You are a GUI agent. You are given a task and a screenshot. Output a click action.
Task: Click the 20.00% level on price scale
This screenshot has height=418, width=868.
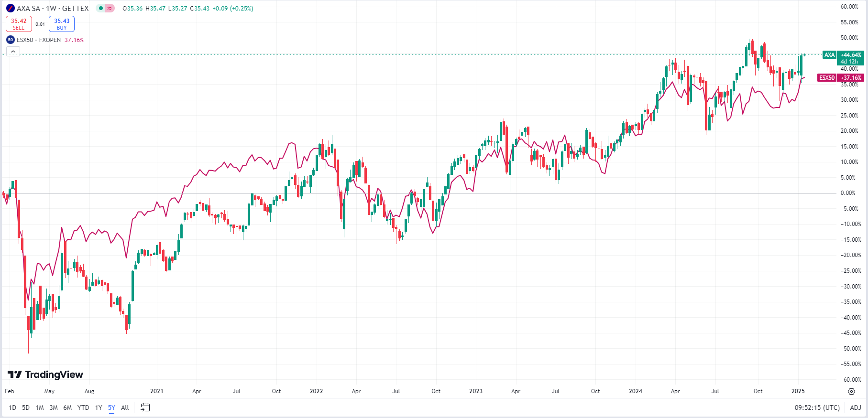(850, 131)
